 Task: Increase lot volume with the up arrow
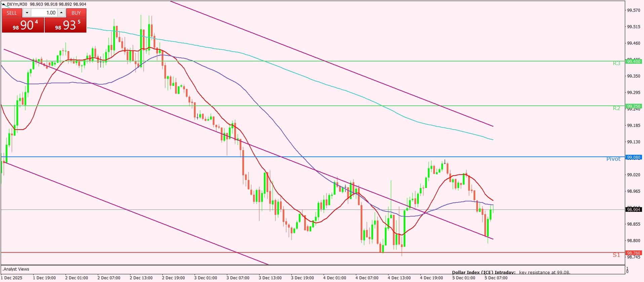coord(62,13)
